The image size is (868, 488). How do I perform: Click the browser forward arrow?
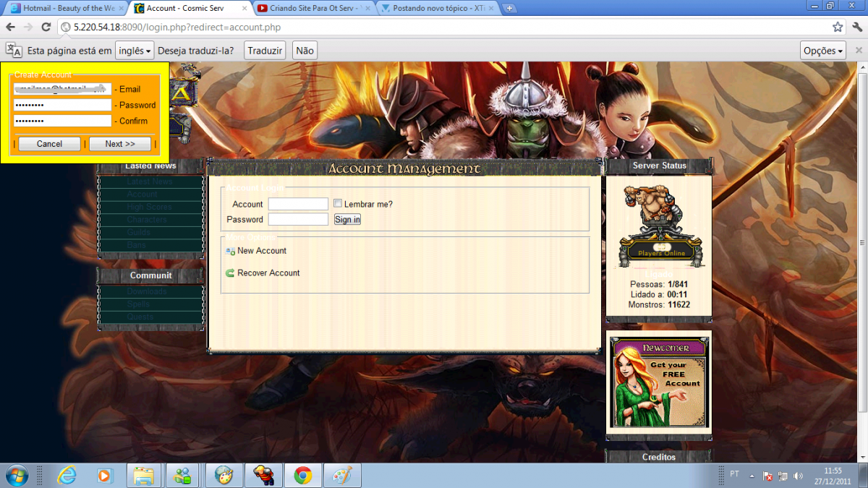pos(28,27)
